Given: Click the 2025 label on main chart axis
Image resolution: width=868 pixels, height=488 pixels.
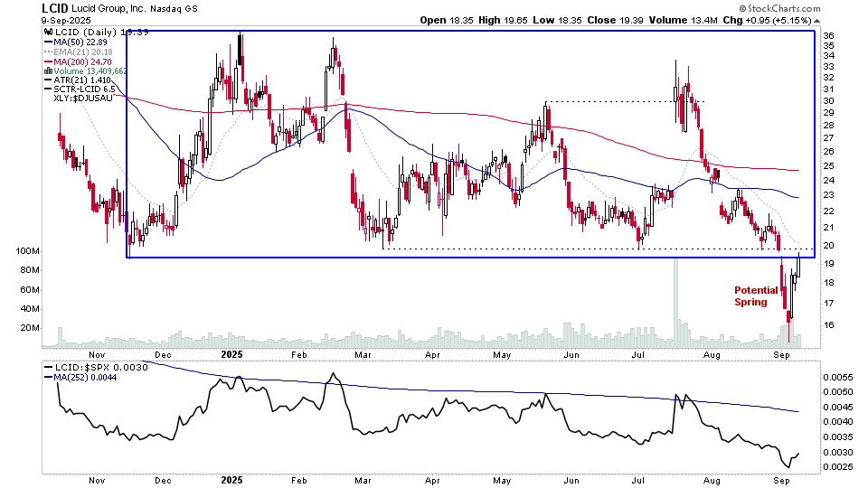Looking at the screenshot, I should click(231, 354).
